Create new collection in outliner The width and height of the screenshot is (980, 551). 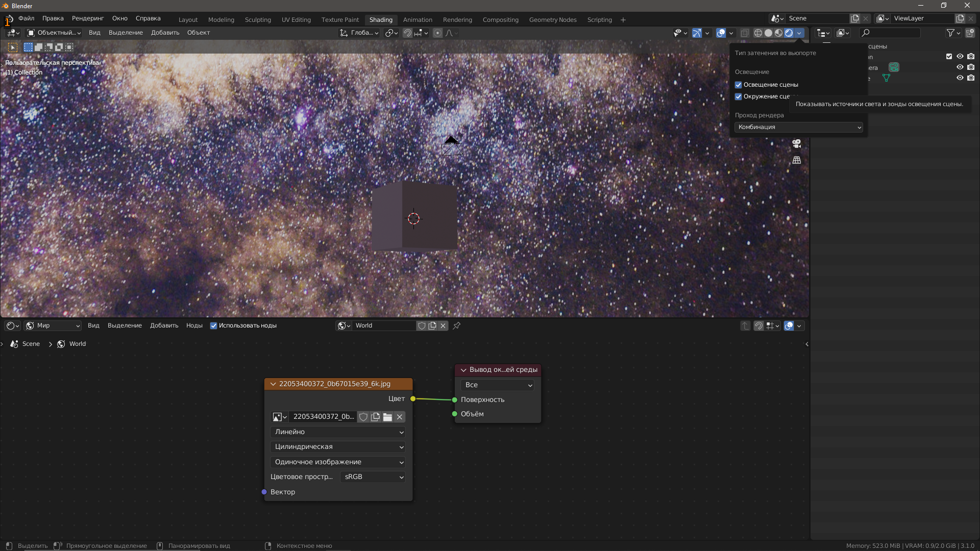tap(970, 33)
